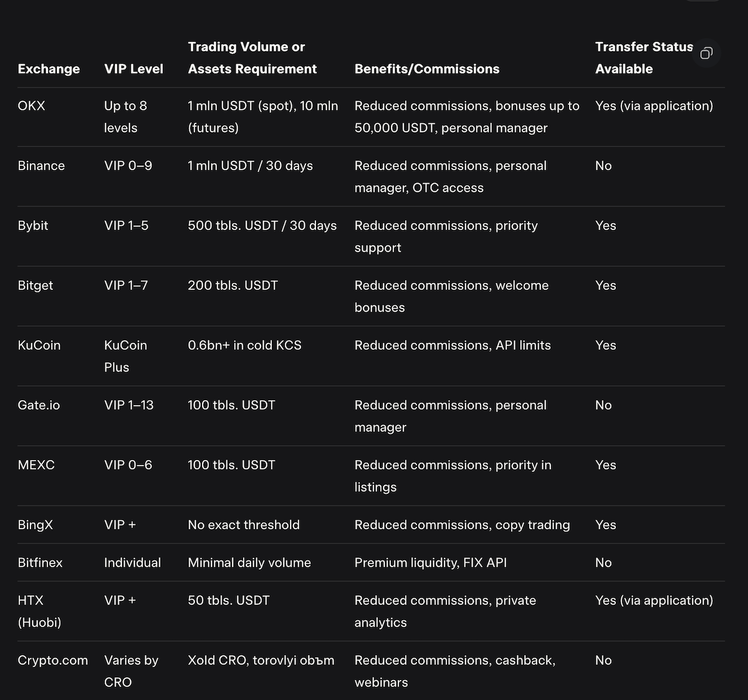Screen dimensions: 748x700
Task: Click Crypto.com's 'No' transfer status
Action: point(603,660)
